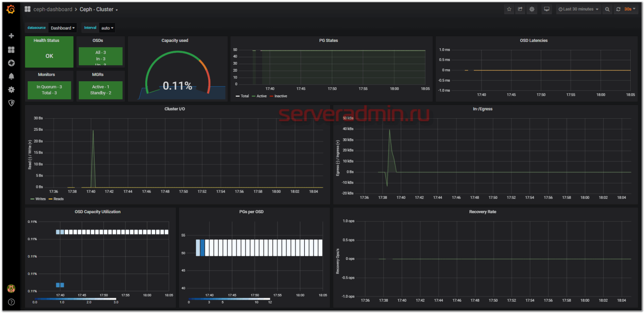Screen dimensions: 644x313
Task: Open Server Admin shield icon
Action: tap(11, 103)
